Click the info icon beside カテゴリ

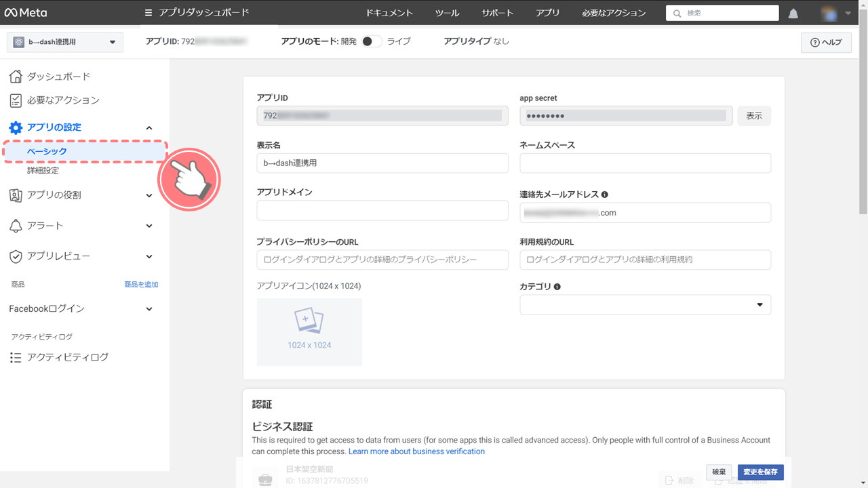[x=557, y=287]
